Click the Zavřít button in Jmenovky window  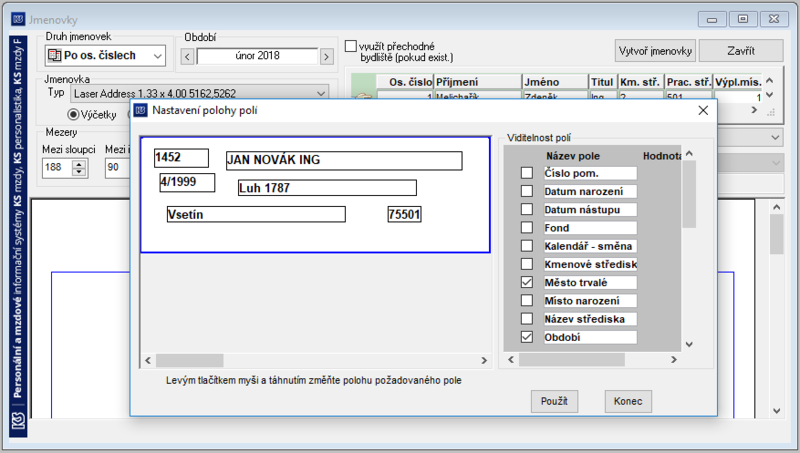[x=741, y=51]
